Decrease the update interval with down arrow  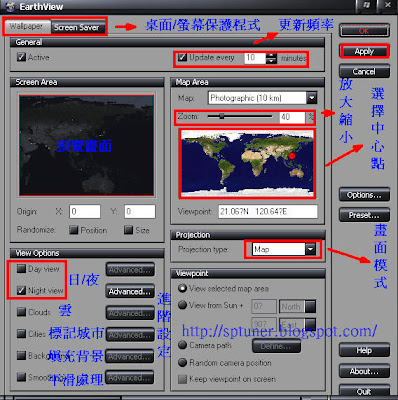pyautogui.click(x=271, y=61)
